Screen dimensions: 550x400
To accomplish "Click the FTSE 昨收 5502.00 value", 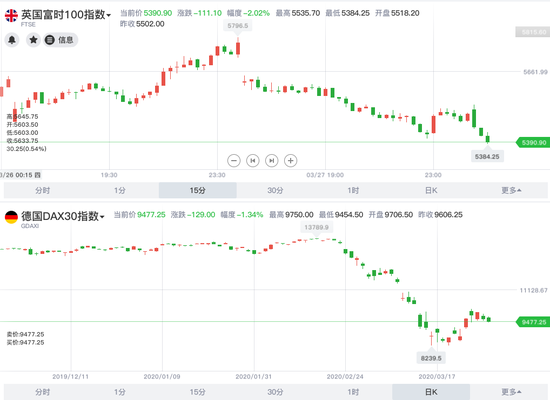I will [x=150, y=24].
